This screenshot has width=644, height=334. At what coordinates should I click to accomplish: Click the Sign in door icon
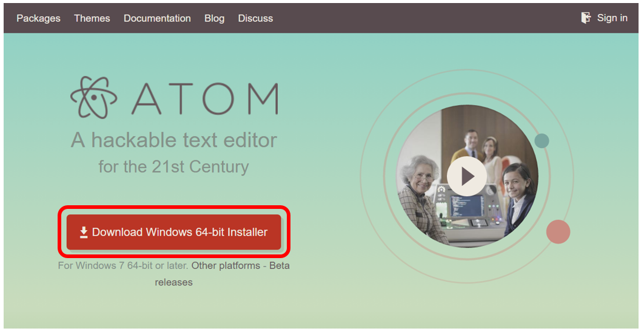586,18
